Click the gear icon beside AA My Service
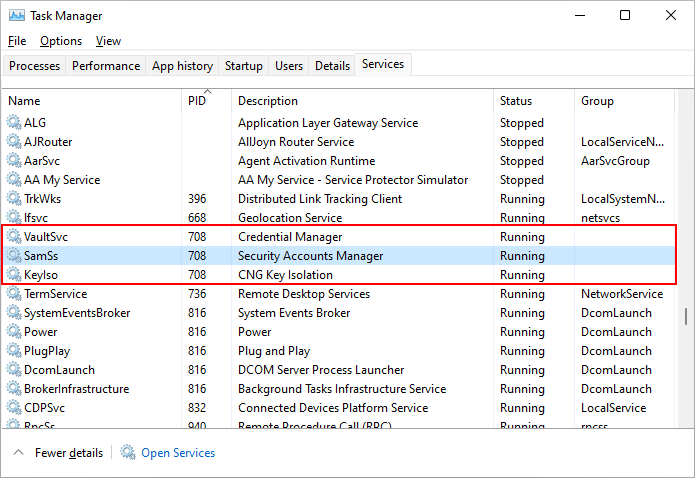Screen dimensions: 695x478 (x=14, y=180)
